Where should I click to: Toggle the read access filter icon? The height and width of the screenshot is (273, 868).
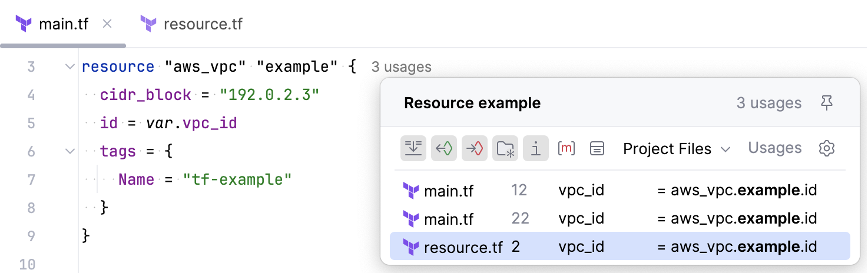click(x=444, y=148)
